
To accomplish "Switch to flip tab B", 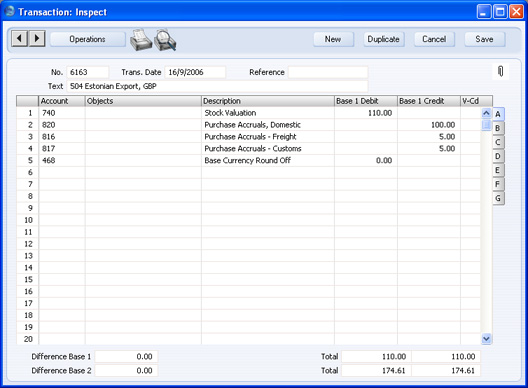I will (498, 128).
